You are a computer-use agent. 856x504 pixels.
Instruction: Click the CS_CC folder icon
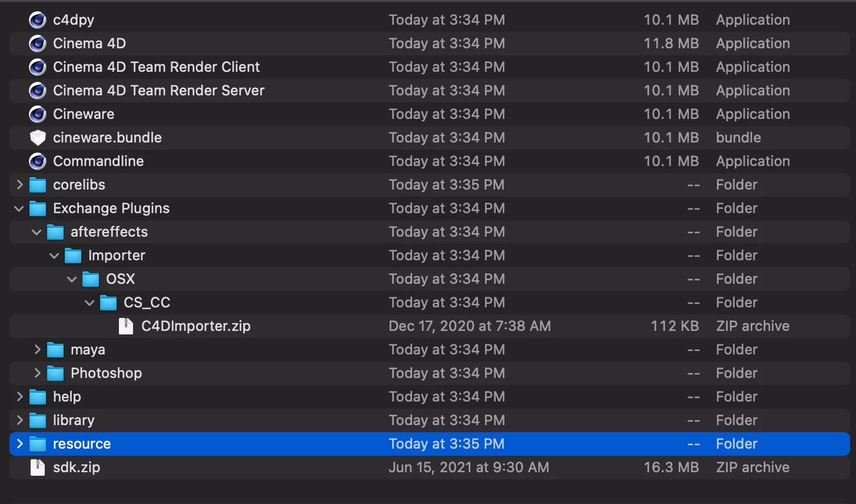108,303
